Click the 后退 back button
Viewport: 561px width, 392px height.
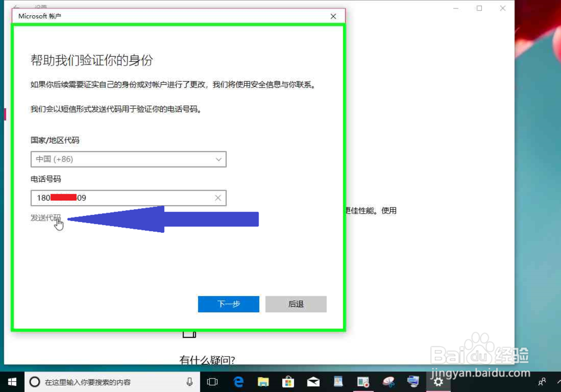(x=296, y=304)
